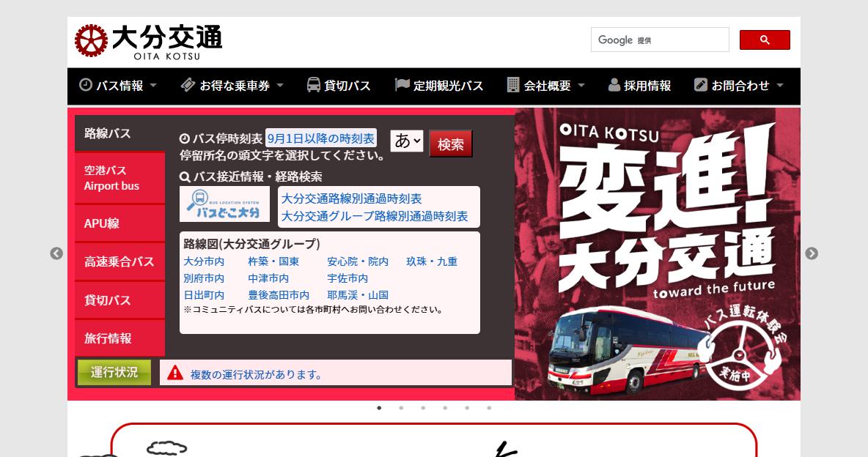Select the 空港バス Airport bus tab
868x457 pixels.
pos(119,178)
